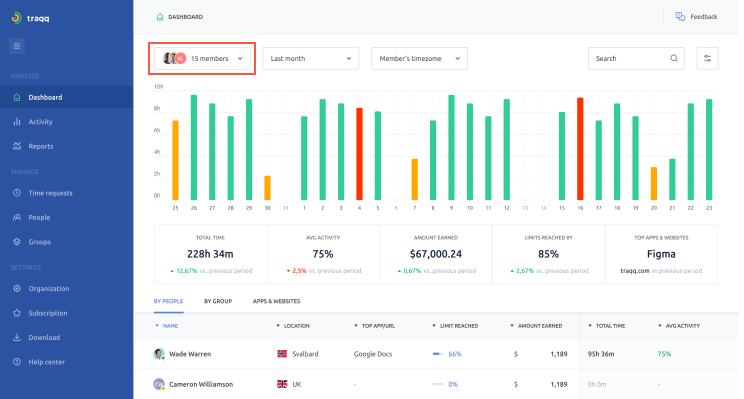Sort table by LIMIT REACHED column

(x=455, y=326)
